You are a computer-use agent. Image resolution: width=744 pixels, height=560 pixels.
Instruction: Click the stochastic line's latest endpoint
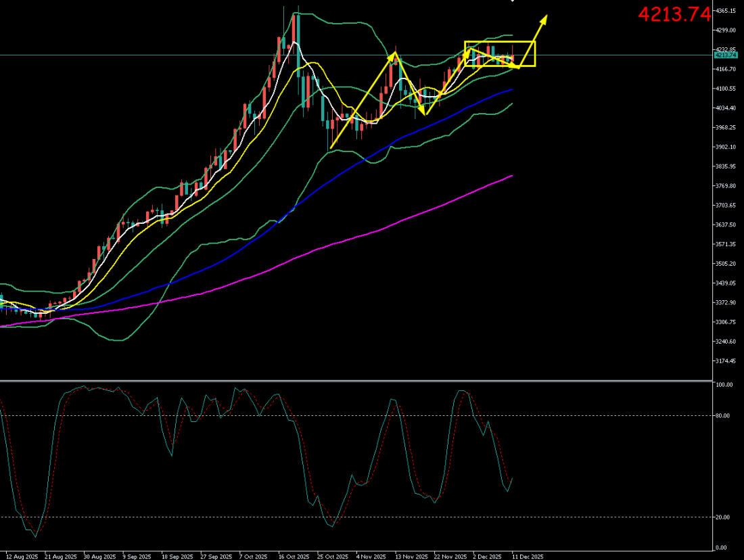tap(513, 477)
